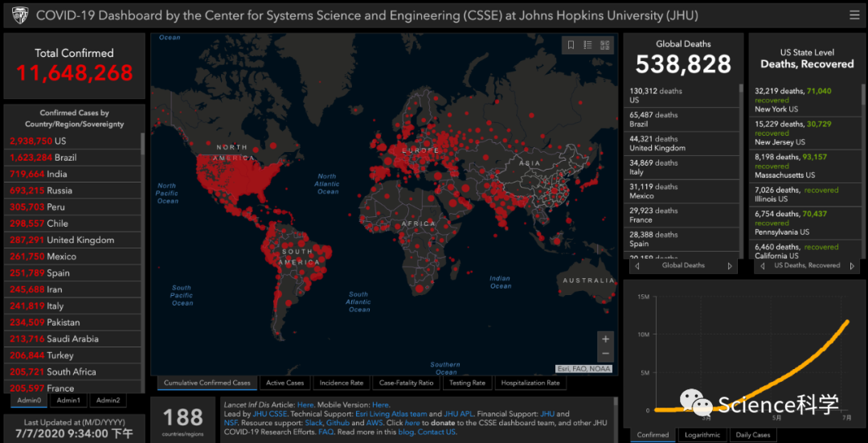The height and width of the screenshot is (443, 868).
Task: Open the Esri Living Atlas team link
Action: [391, 413]
